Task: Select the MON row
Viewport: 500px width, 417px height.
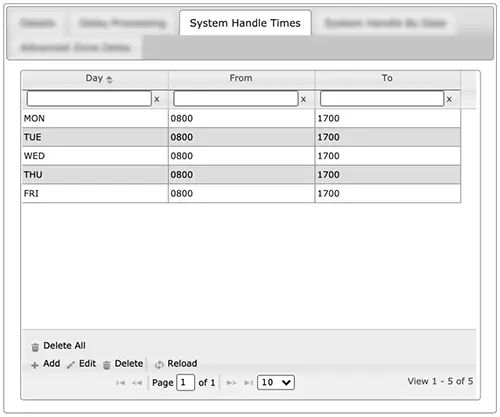Action: (241, 118)
